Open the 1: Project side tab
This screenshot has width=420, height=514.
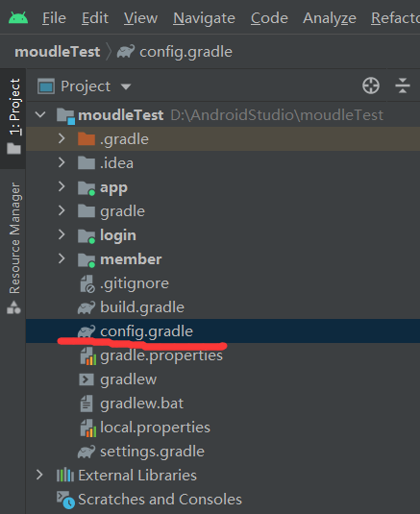coord(13,116)
